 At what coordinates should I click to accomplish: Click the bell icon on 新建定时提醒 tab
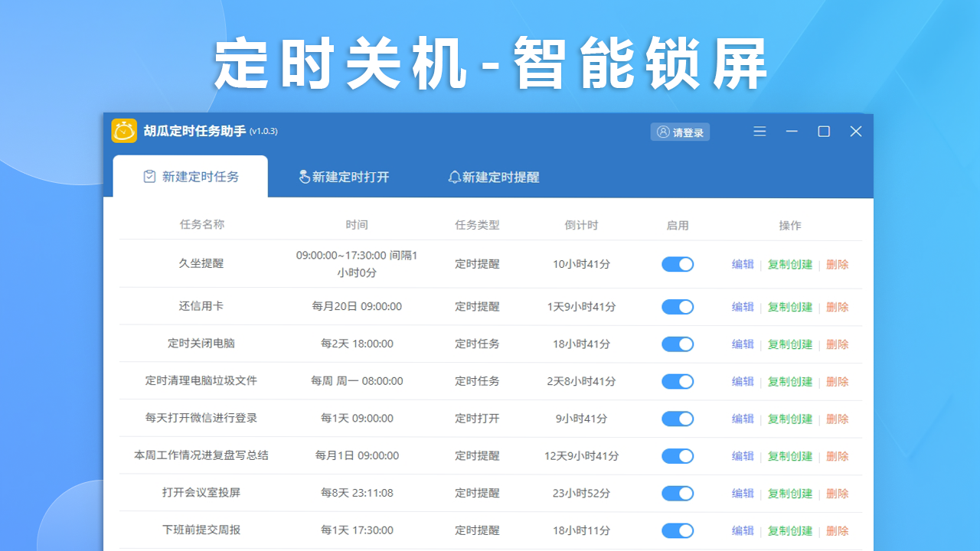[455, 177]
